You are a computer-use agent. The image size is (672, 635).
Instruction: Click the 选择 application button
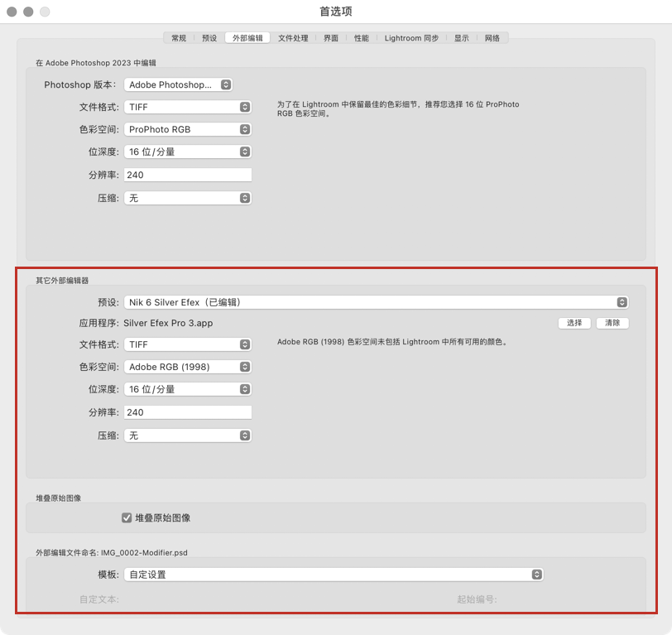(x=574, y=323)
